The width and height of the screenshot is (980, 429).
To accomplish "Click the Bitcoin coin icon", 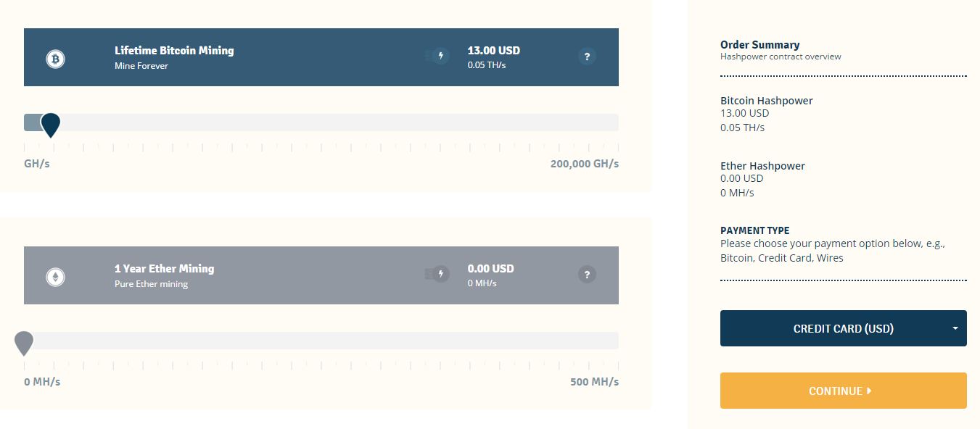I will [x=56, y=59].
